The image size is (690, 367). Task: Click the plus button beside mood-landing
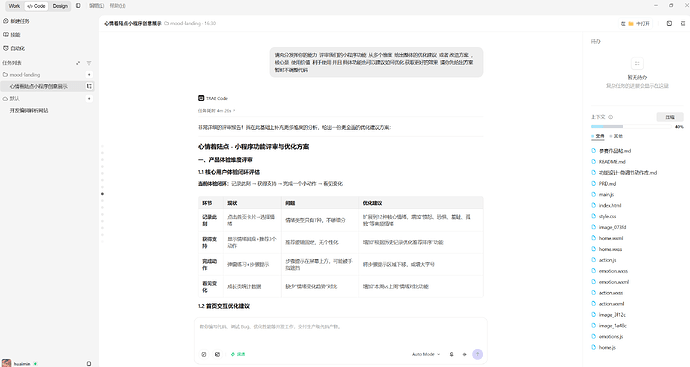pos(89,75)
